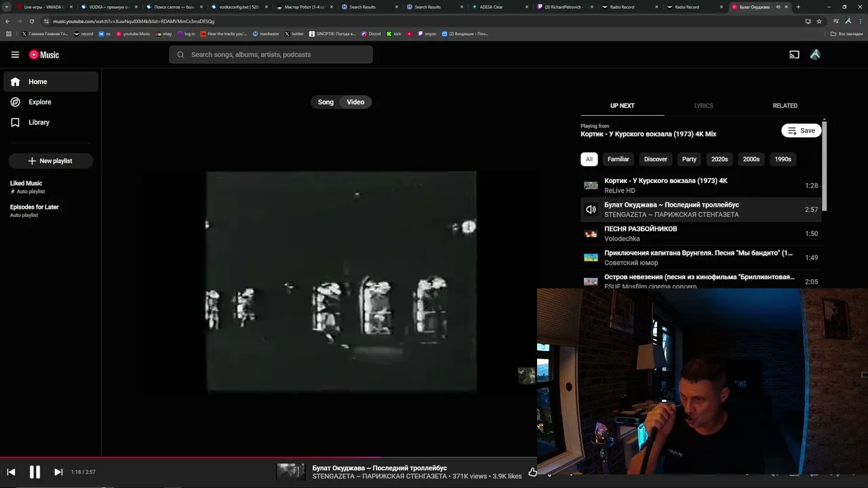
Task: Play 'Кортик - У Курского вокзала' queue item
Action: pyautogui.click(x=701, y=186)
